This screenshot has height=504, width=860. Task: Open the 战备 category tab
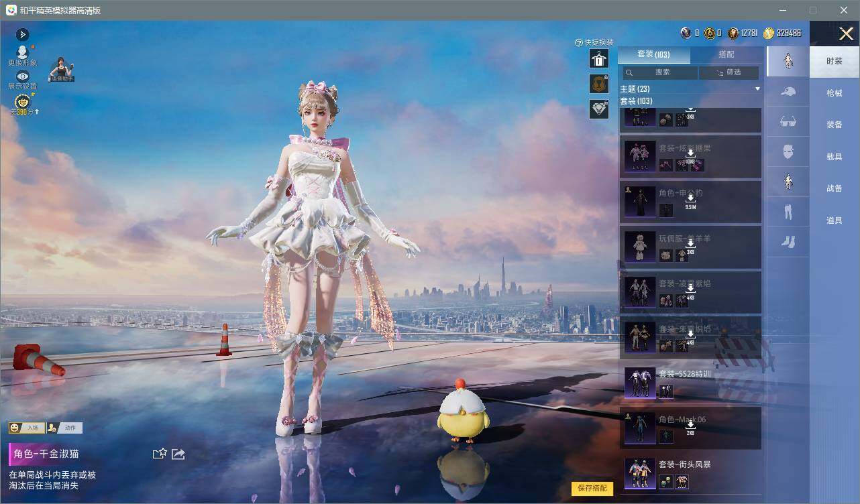[835, 188]
